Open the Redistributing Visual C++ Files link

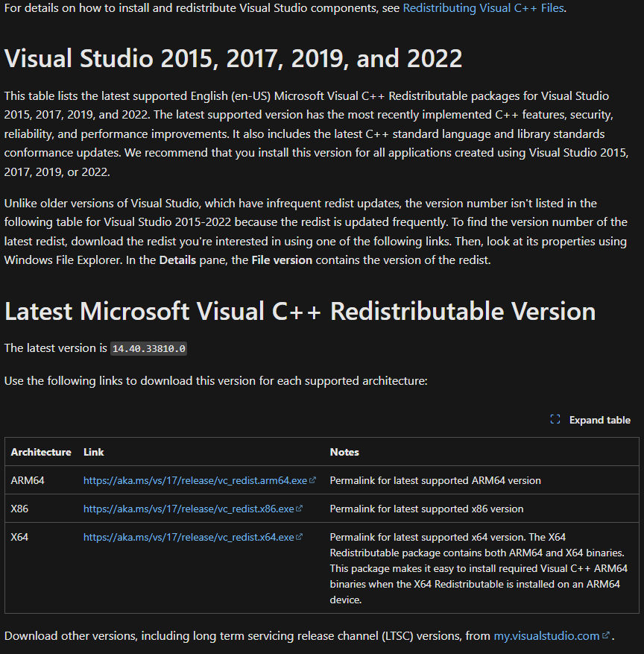pyautogui.click(x=483, y=8)
